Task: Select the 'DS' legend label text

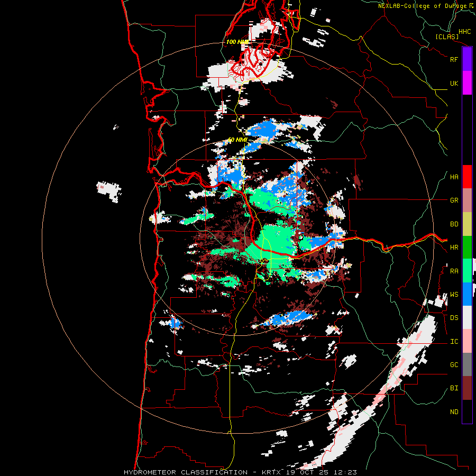Action: pos(454,318)
